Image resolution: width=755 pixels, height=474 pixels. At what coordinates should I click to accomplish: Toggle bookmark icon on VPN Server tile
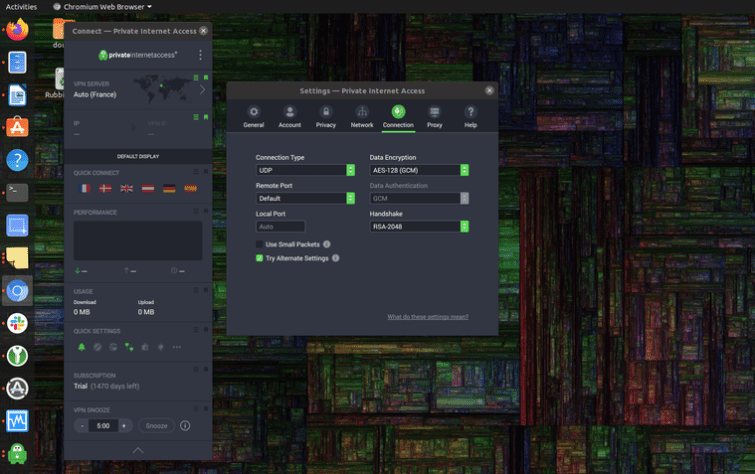coord(205,78)
